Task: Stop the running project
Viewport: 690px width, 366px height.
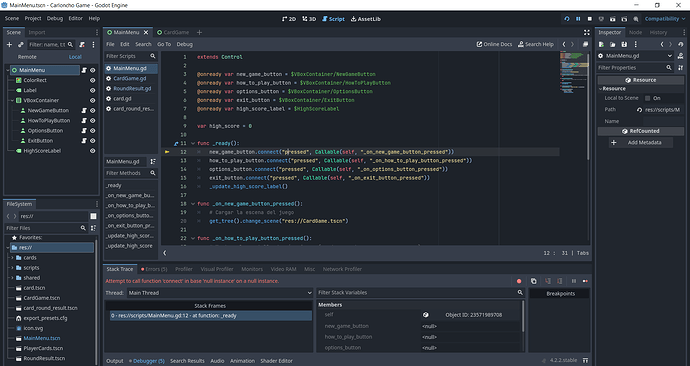Action: 590,19
